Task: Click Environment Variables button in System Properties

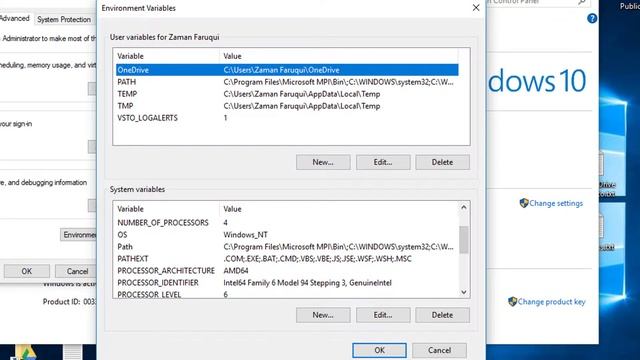Action: (78, 235)
